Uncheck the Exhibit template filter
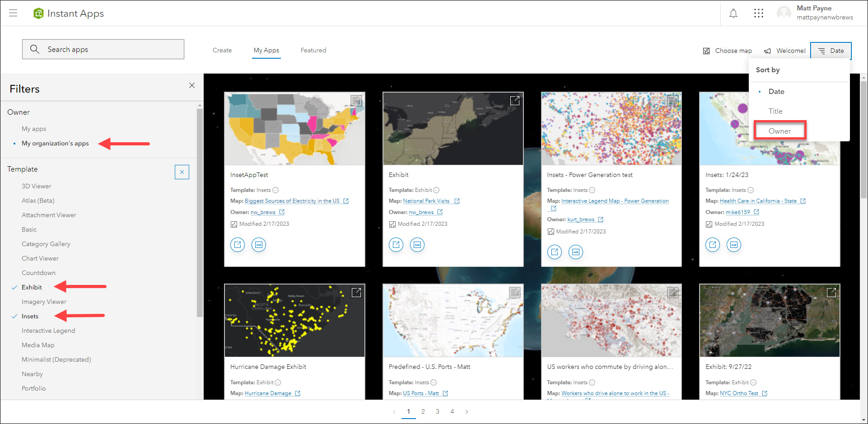 point(32,287)
